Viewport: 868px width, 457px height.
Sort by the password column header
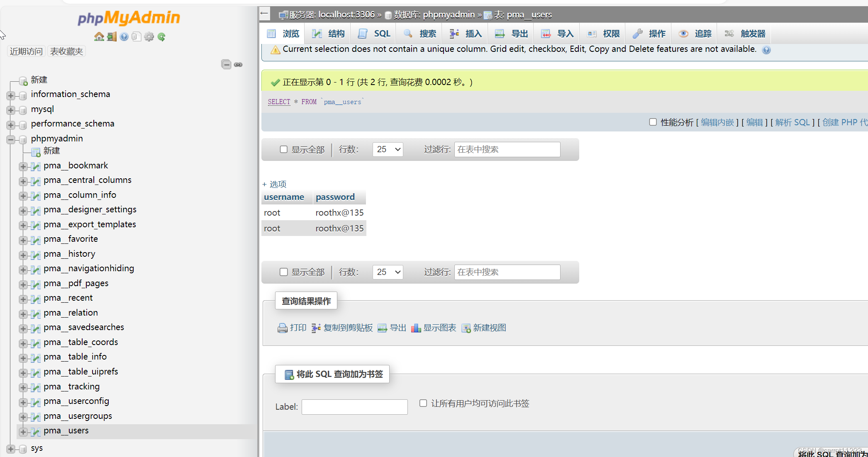pos(335,197)
